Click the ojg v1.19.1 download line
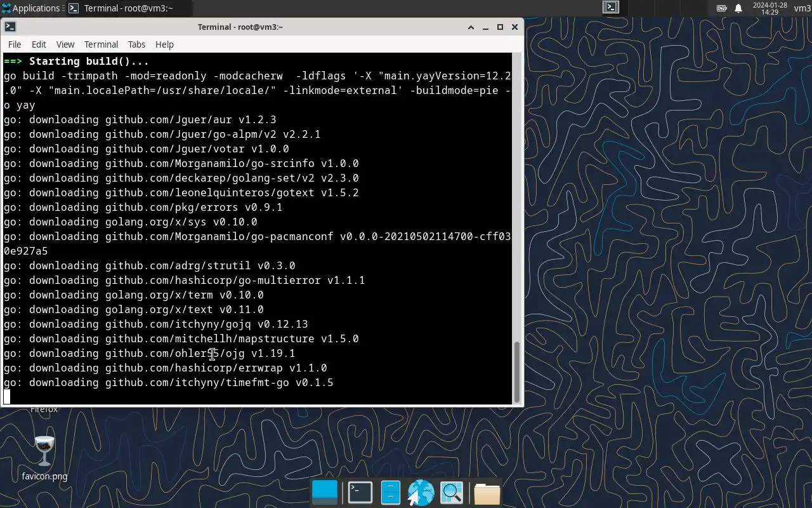This screenshot has width=812, height=508. pos(149,353)
